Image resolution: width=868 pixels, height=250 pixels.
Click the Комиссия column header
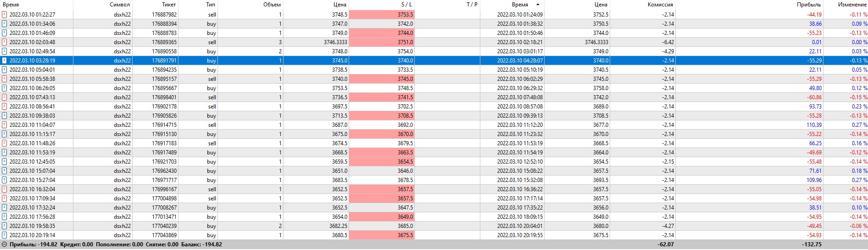click(660, 5)
